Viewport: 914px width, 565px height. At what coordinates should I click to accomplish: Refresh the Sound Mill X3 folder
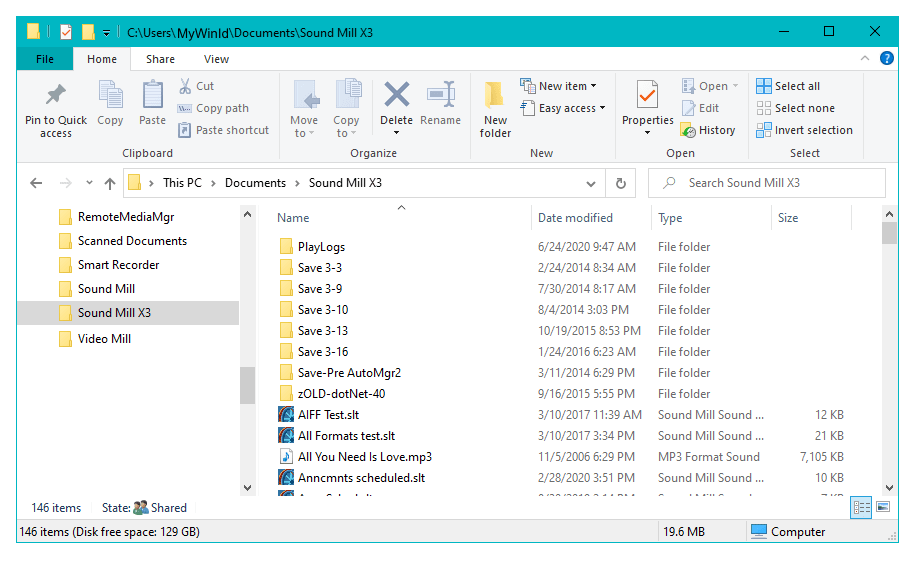tap(621, 183)
